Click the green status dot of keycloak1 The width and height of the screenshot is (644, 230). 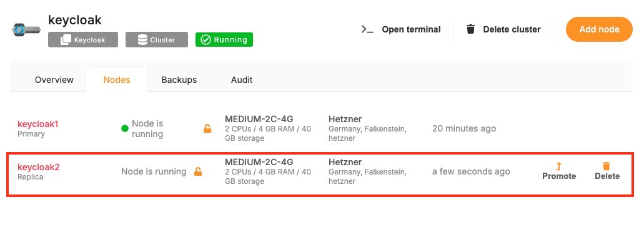coord(125,129)
